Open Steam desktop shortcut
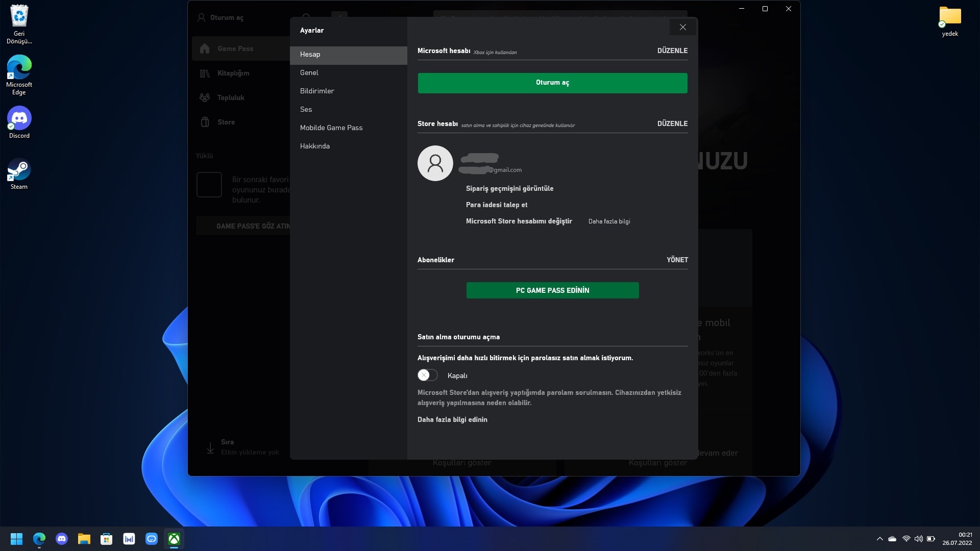980x551 pixels. [x=19, y=174]
